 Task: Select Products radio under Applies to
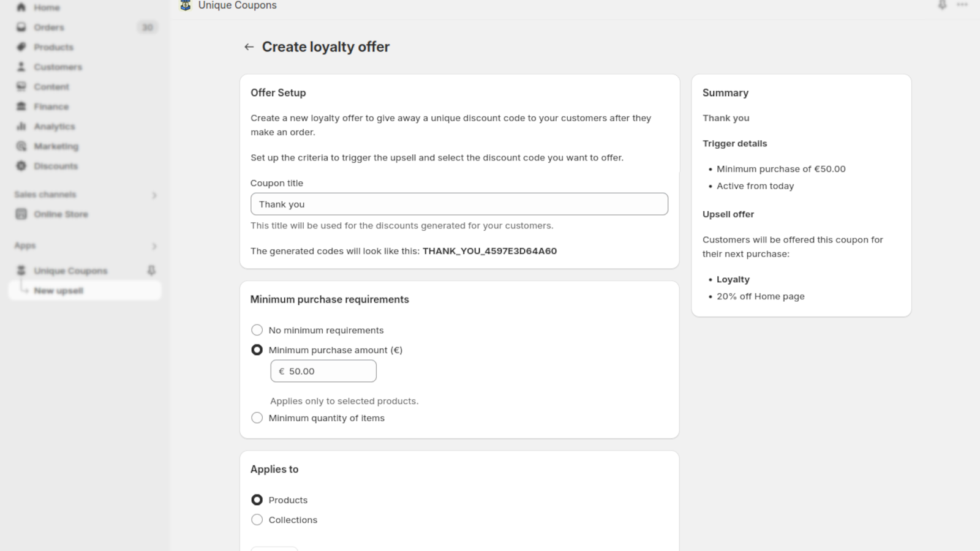click(x=257, y=500)
